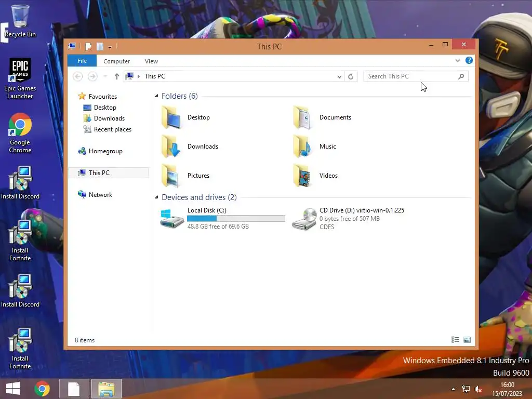Select the Local Disk (C:) drive icon

coord(171,219)
